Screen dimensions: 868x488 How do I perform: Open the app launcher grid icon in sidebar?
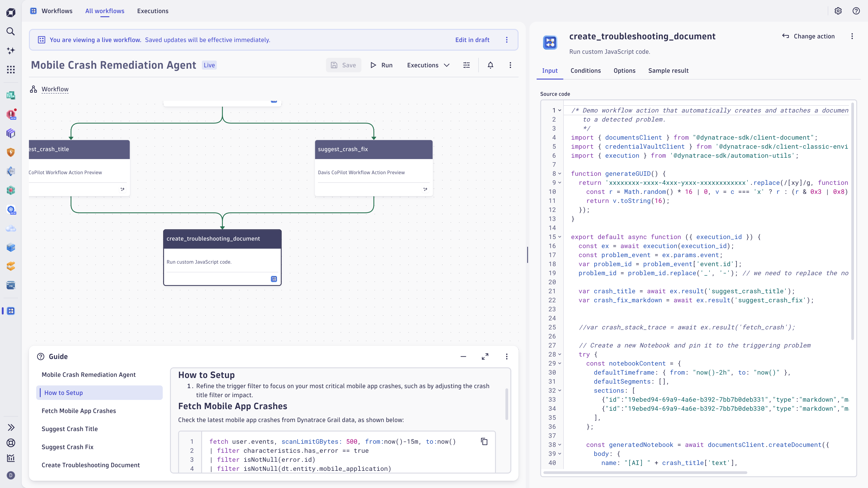click(11, 70)
